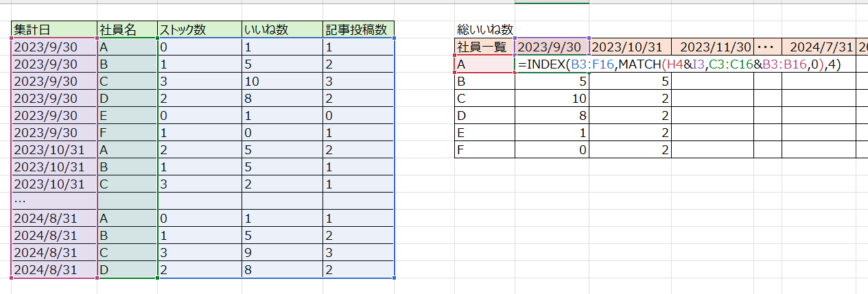
Task: Click value 0 in summary row F
Action: [552, 149]
